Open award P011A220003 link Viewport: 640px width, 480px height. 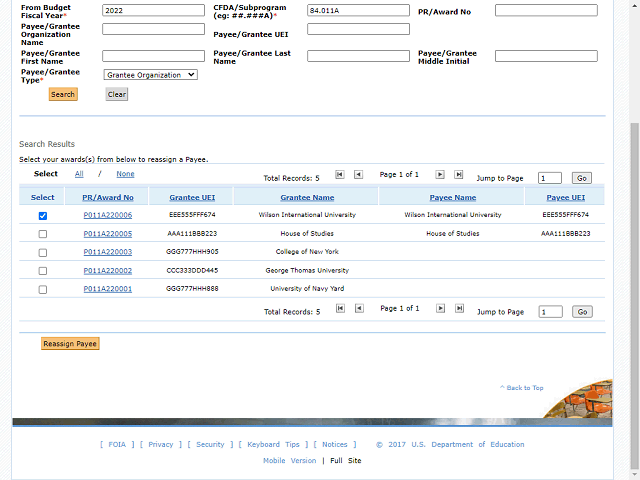pyautogui.click(x=107, y=252)
